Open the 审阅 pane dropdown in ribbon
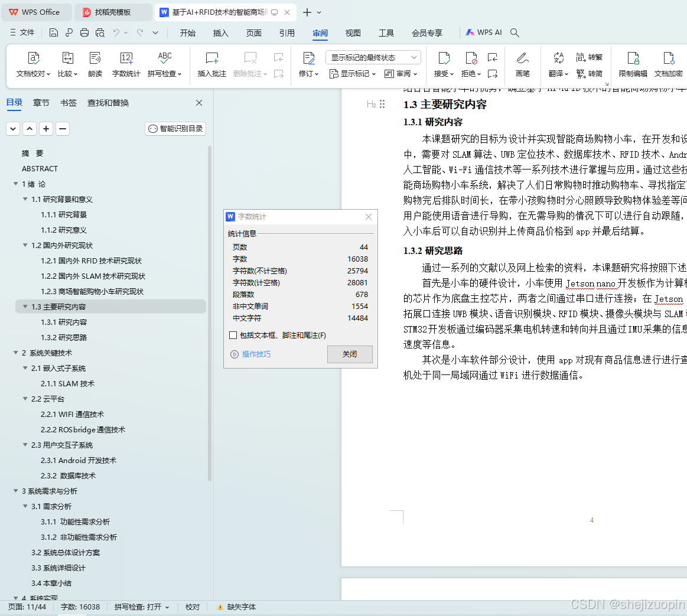Viewport: 687px width, 616px height. tap(401, 74)
